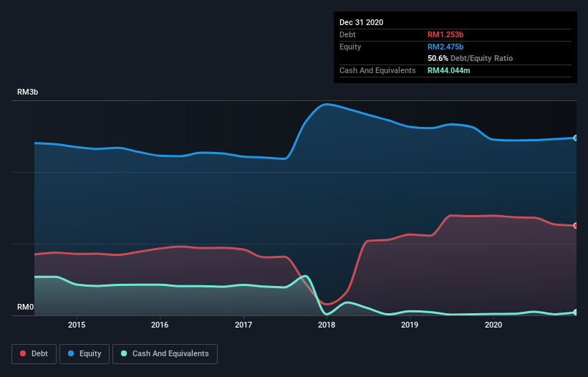Click the 2019 x-axis label

410,325
